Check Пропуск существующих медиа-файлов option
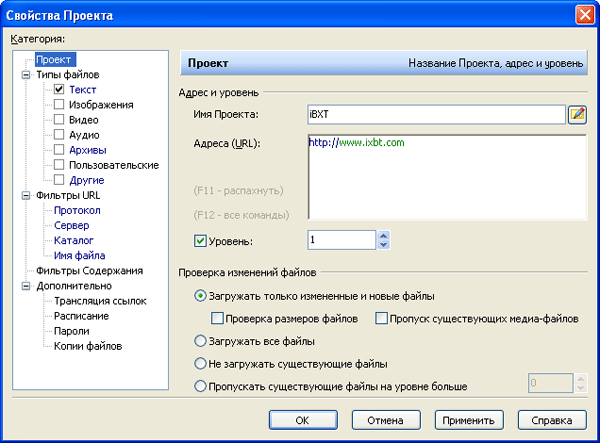 click(x=381, y=318)
